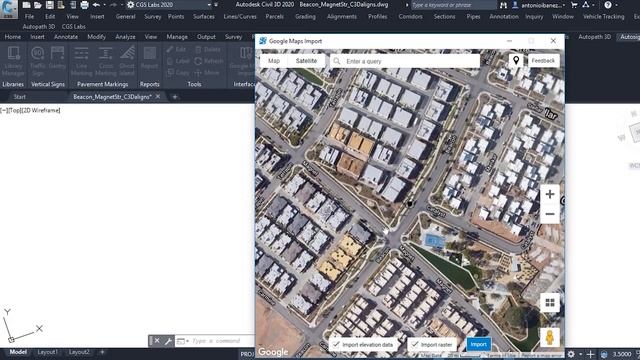640x360 pixels.
Task: Click the customization wrench icon in command line
Action: 168,341
